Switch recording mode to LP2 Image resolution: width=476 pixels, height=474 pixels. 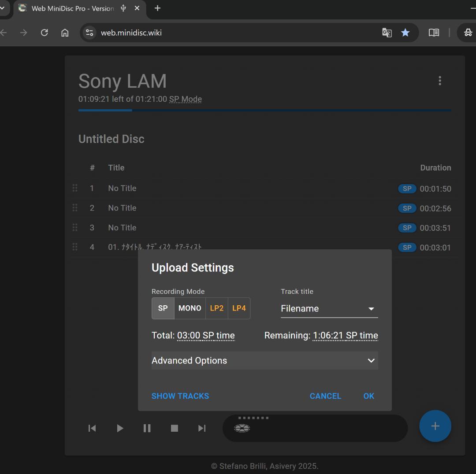216,308
